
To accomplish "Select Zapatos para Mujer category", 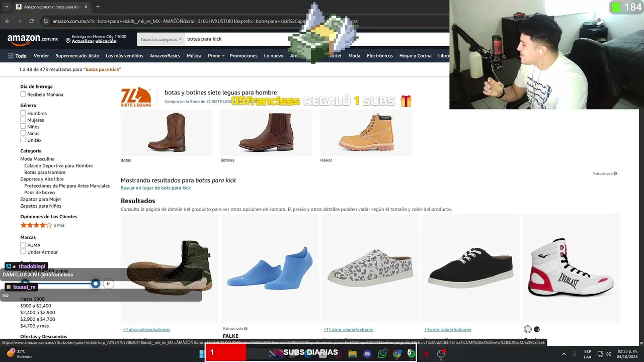I will point(41,199).
